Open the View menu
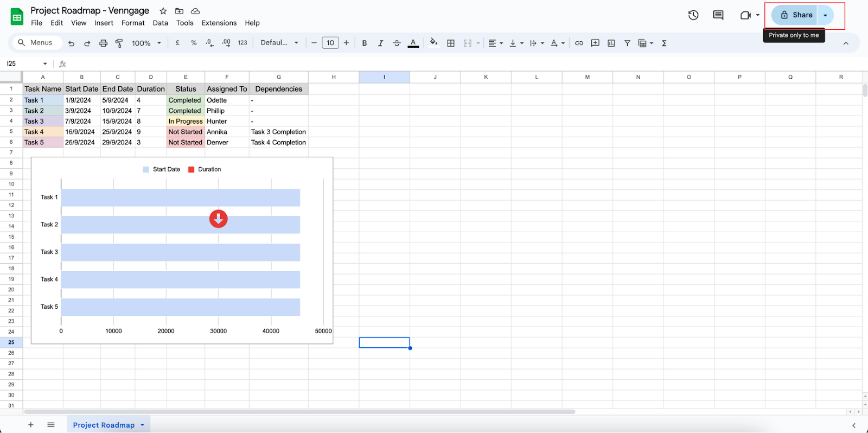This screenshot has width=868, height=433. pyautogui.click(x=79, y=23)
